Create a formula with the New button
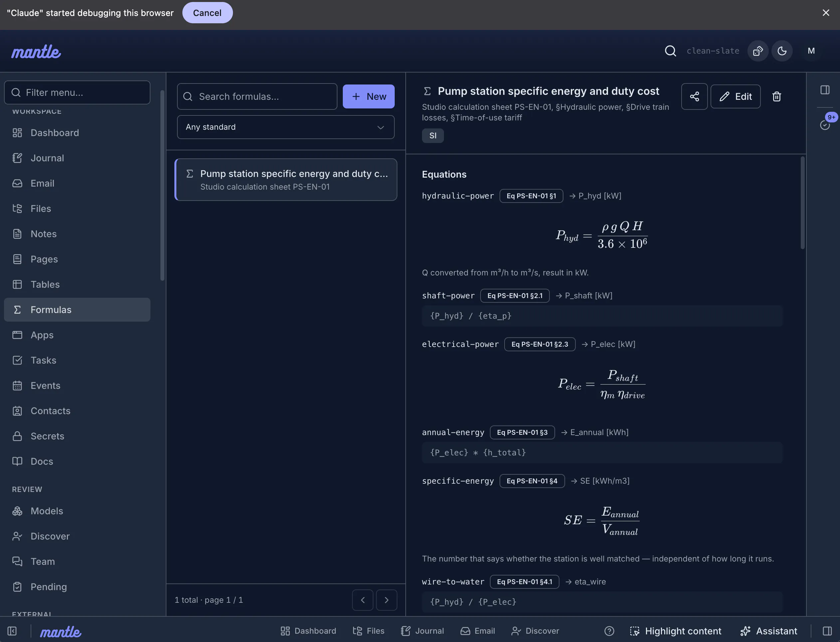Image resolution: width=840 pixels, height=642 pixels. tap(368, 96)
